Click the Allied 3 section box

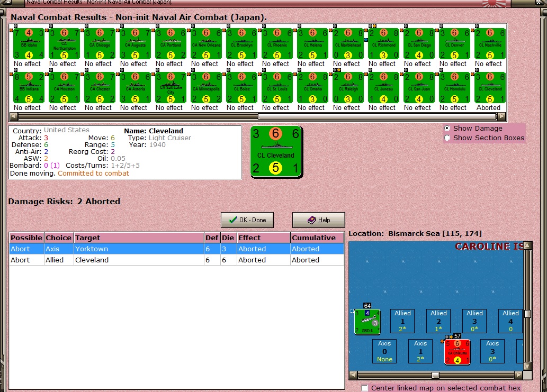(x=474, y=321)
